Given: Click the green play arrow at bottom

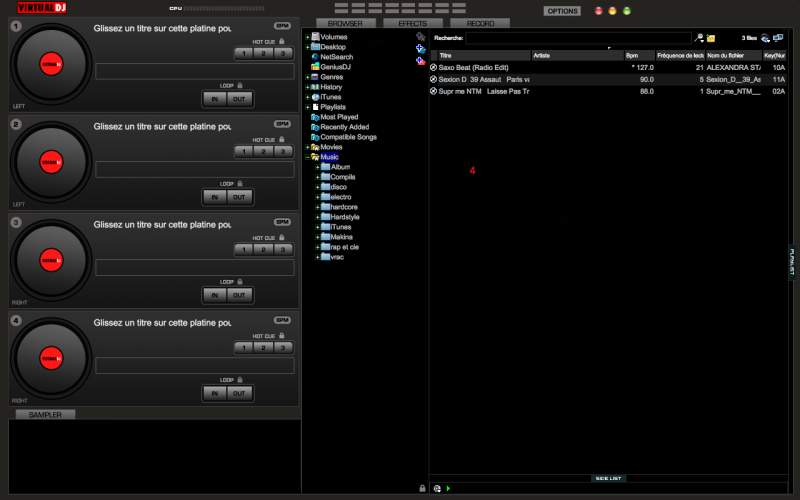Looking at the screenshot, I should click(x=448, y=488).
